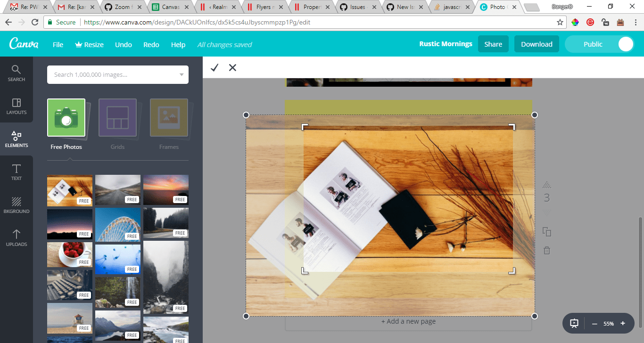Click the bottom-right image resize handle

pos(535,316)
